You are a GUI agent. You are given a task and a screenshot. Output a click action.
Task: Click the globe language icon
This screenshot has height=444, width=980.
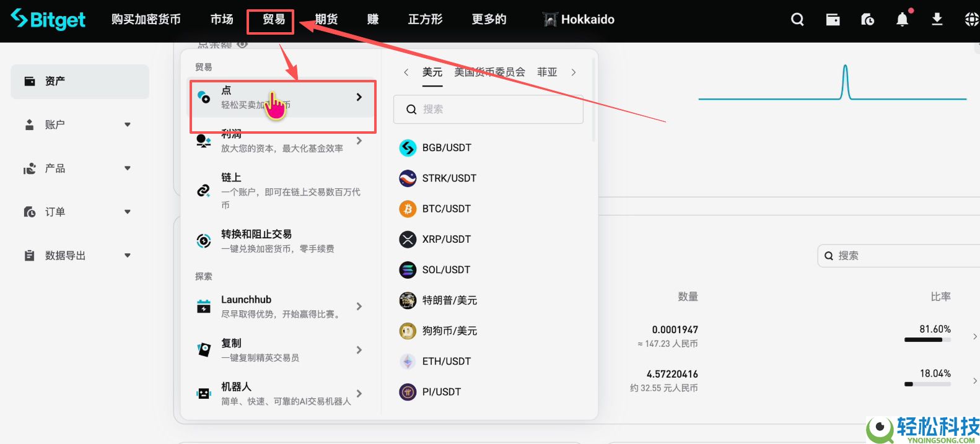pyautogui.click(x=972, y=20)
